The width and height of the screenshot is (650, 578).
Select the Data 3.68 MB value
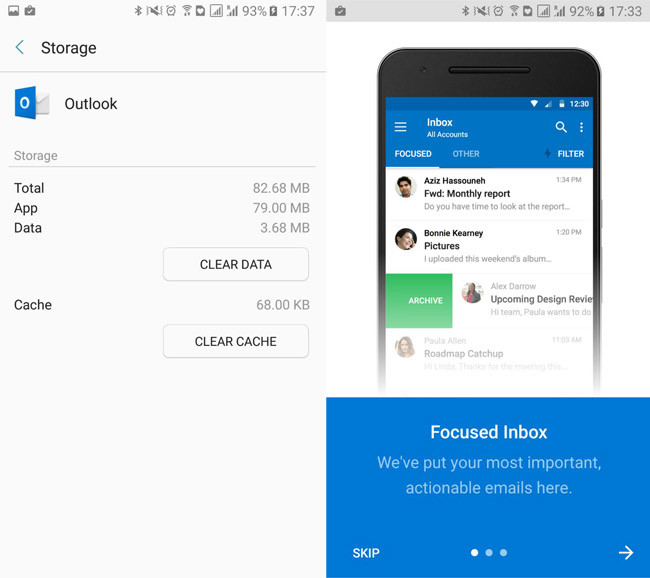(x=285, y=228)
